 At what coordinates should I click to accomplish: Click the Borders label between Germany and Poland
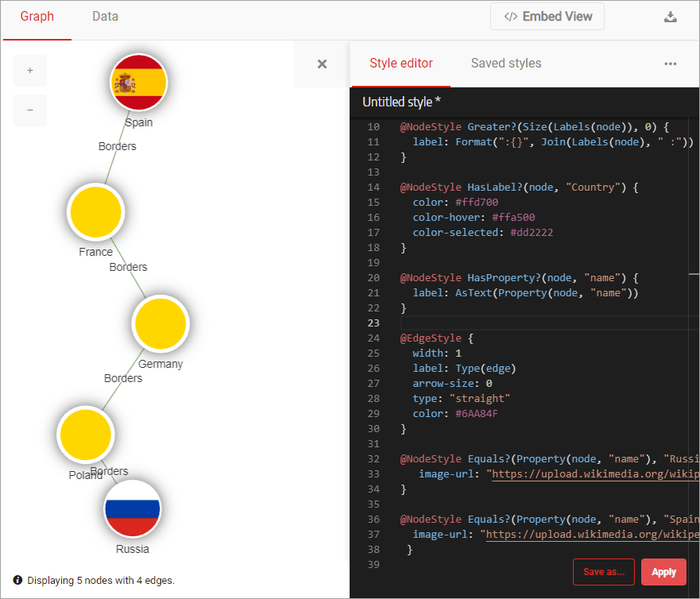point(123,378)
